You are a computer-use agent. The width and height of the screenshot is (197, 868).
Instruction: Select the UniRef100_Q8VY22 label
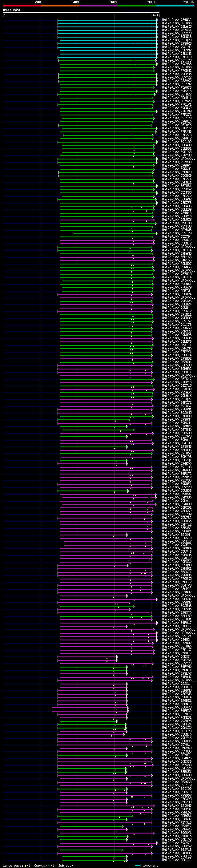coord(177,78)
